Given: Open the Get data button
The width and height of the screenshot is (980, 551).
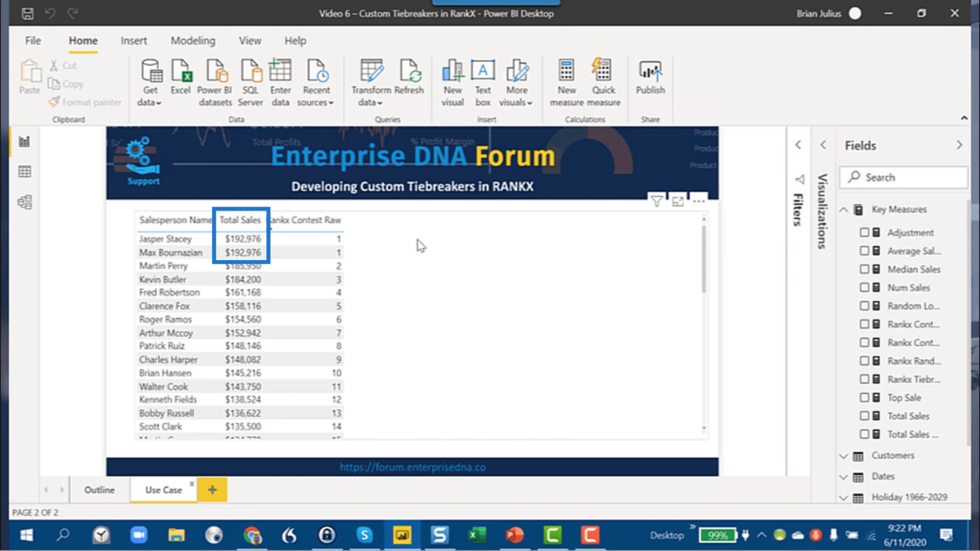Looking at the screenshot, I should pos(150,82).
